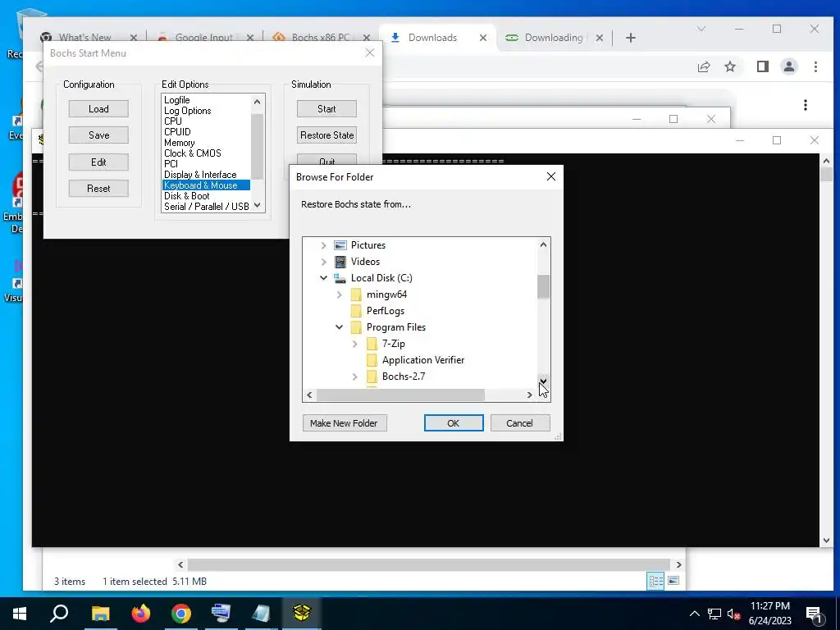This screenshot has width=840, height=630.
Task: Click the Save configuration button
Action: 98,135
